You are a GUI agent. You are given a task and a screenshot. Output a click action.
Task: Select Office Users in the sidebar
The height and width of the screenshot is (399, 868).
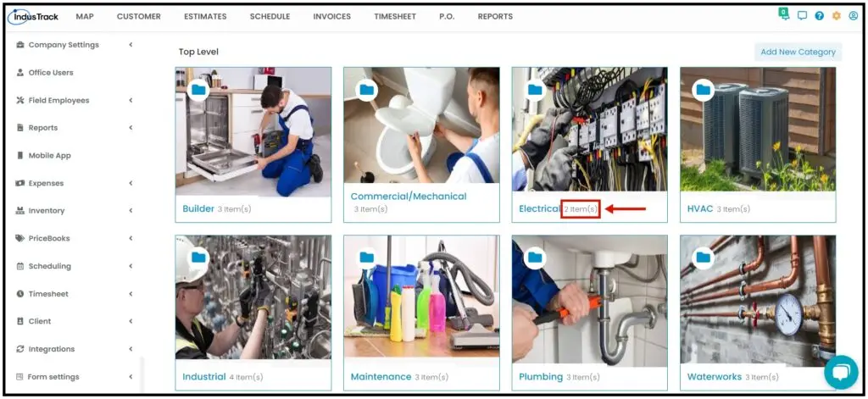tap(51, 73)
